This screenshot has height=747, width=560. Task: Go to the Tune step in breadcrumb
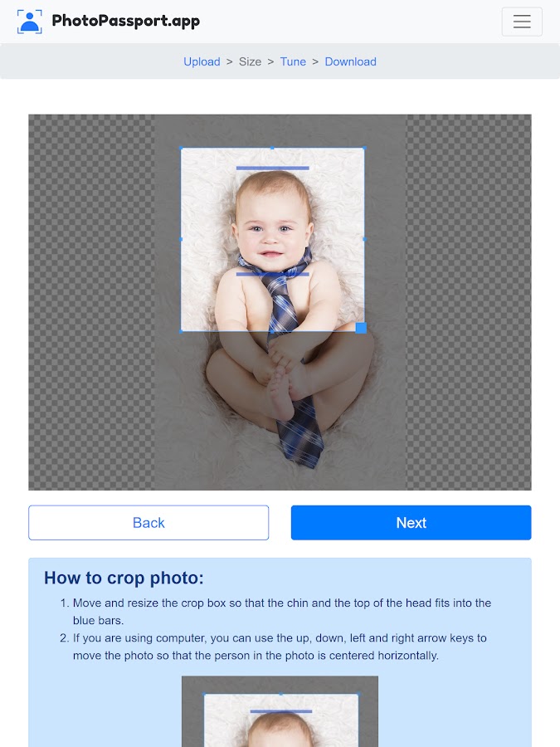(293, 62)
